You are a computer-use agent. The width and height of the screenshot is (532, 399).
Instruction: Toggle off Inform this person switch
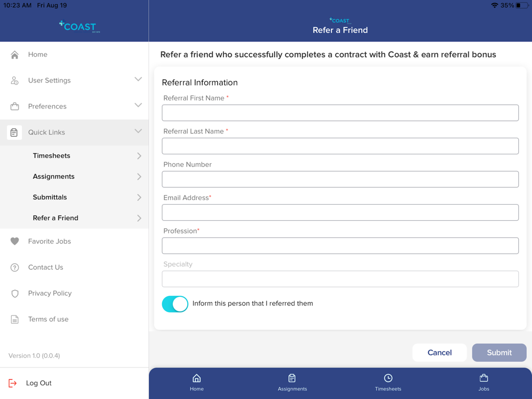point(174,304)
